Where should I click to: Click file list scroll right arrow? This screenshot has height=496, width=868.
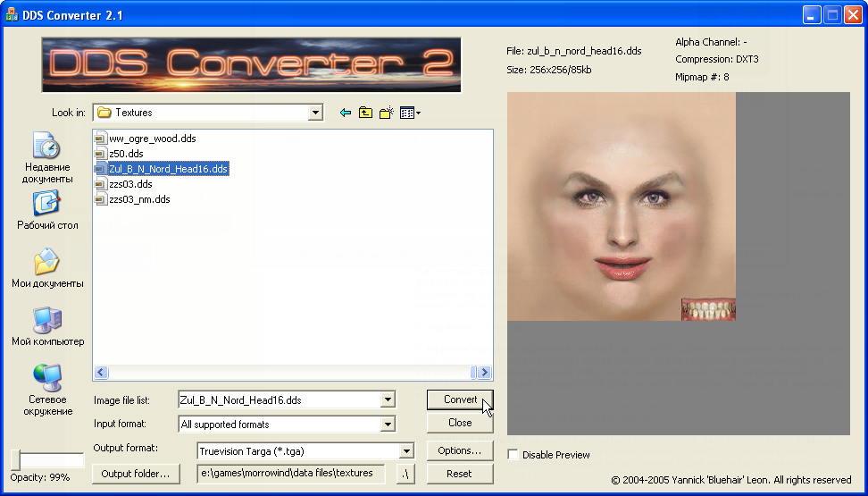484,373
